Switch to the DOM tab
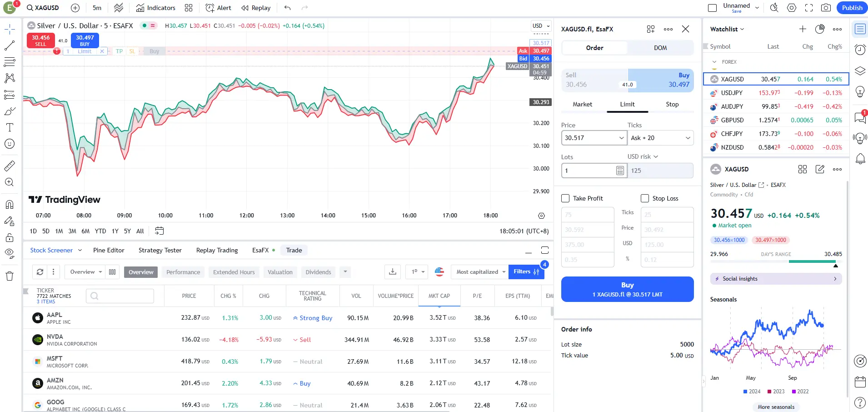This screenshot has width=868, height=412. [660, 48]
